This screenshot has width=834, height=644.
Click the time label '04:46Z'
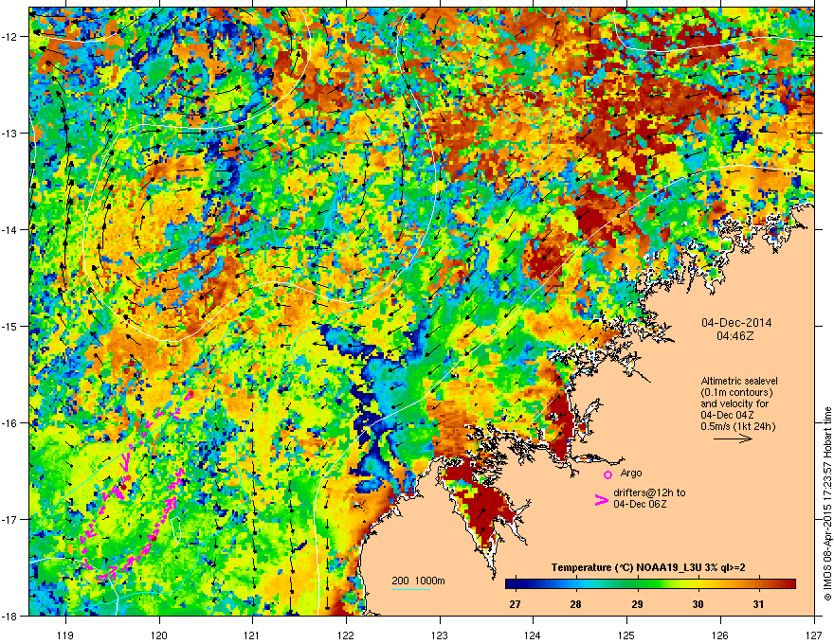pos(735,336)
